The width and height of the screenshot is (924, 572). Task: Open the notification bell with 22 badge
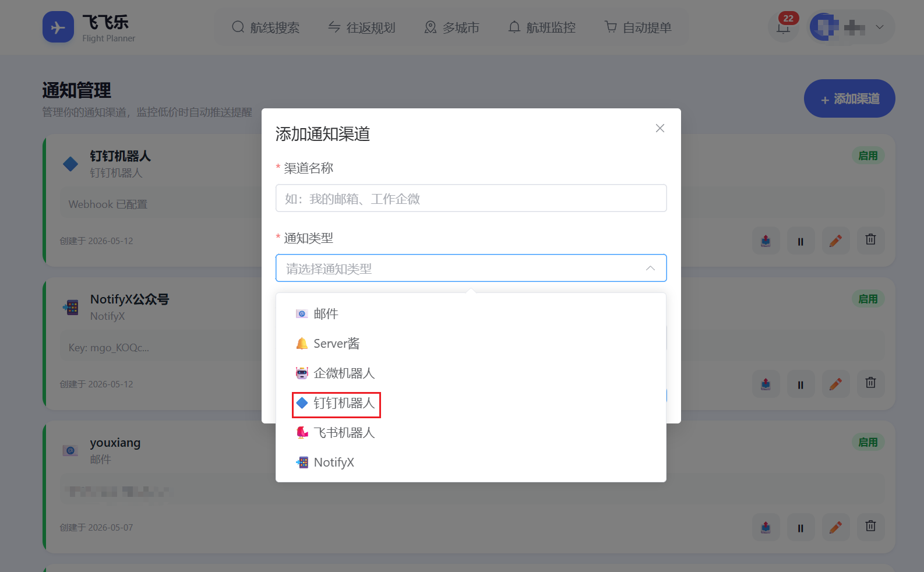[784, 27]
